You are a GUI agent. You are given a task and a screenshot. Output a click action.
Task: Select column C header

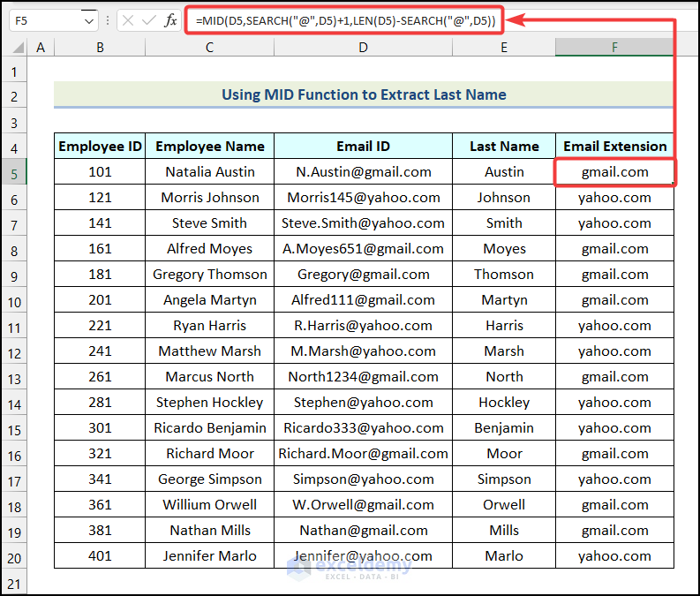click(x=209, y=48)
